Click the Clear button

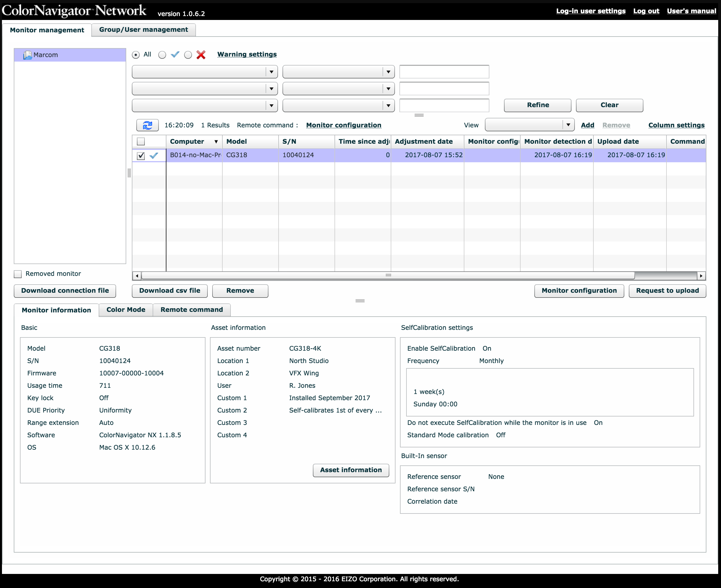click(x=609, y=105)
